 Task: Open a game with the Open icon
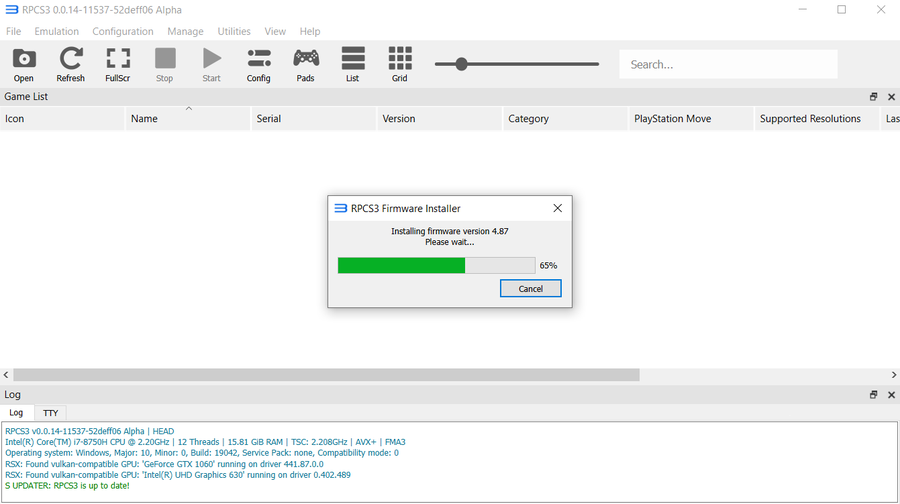[24, 64]
